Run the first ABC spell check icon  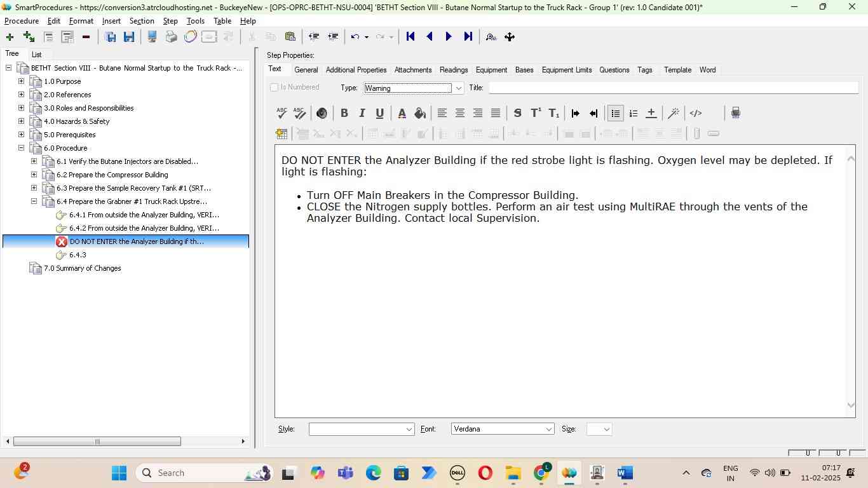click(x=282, y=113)
